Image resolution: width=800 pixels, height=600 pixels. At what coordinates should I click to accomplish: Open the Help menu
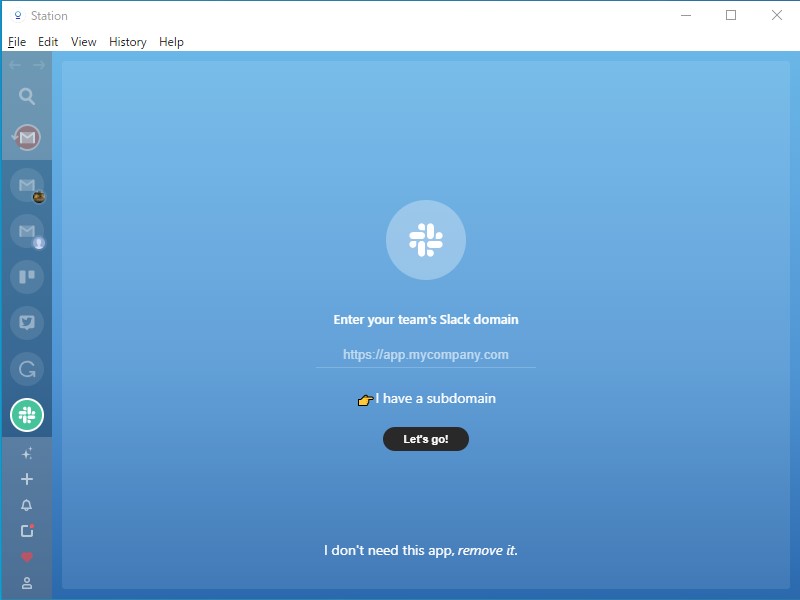171,42
